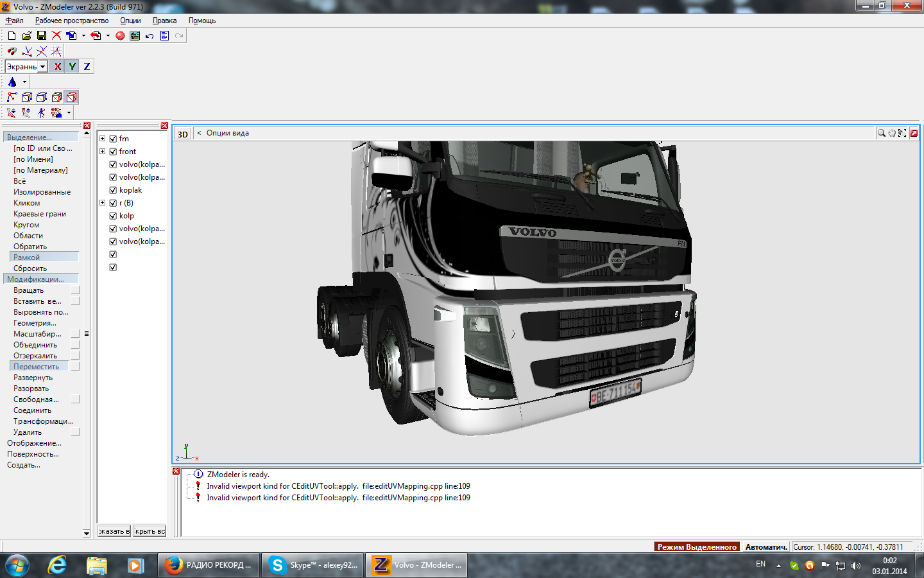The image size is (924, 578).
Task: Create a new file with the blank page icon
Action: click(12, 36)
